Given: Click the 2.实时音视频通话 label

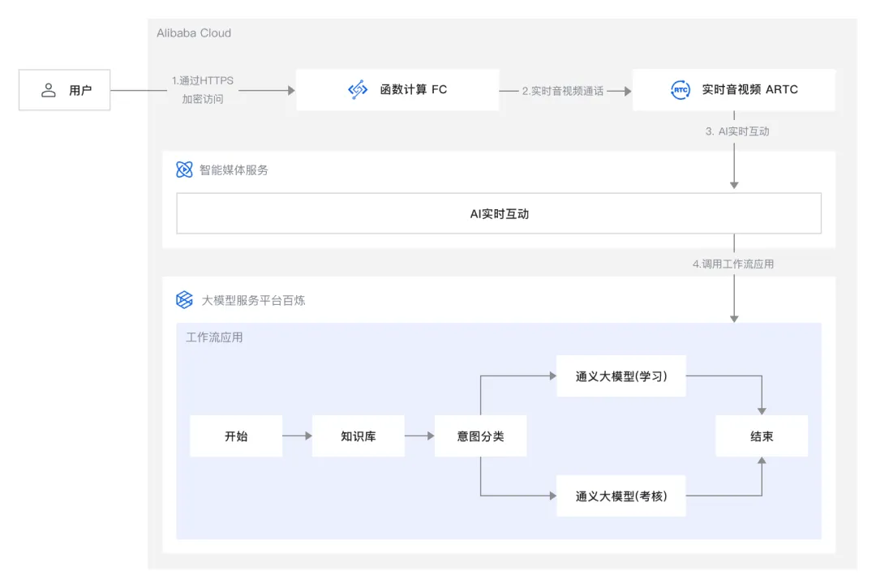Looking at the screenshot, I should pos(563,91).
